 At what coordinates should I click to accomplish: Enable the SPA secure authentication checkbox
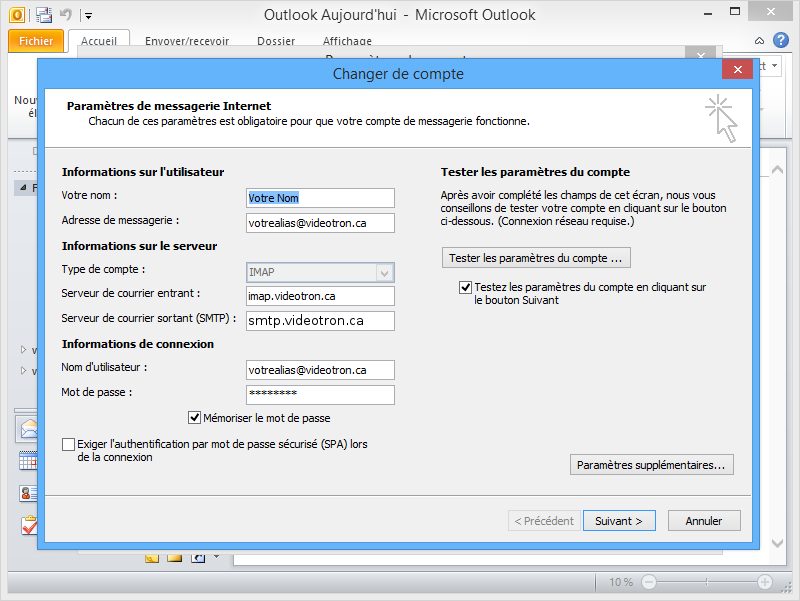tap(68, 444)
